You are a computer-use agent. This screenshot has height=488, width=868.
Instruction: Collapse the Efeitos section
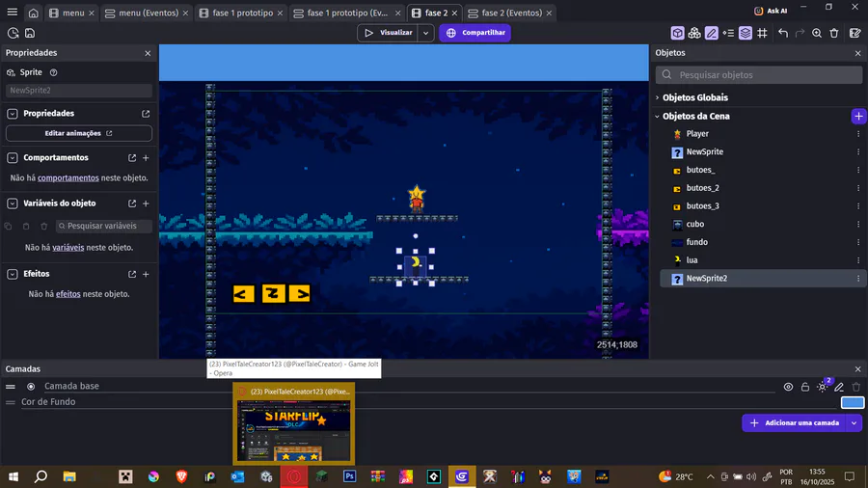(13, 274)
